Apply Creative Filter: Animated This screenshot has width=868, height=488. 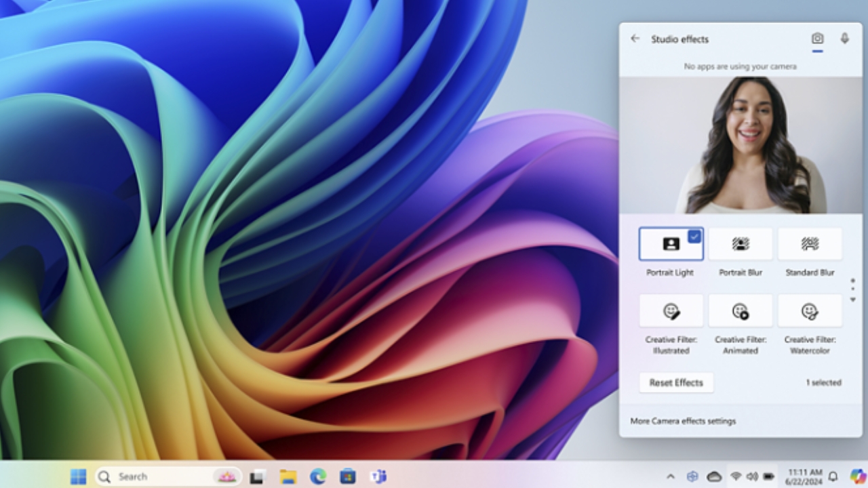(740, 311)
